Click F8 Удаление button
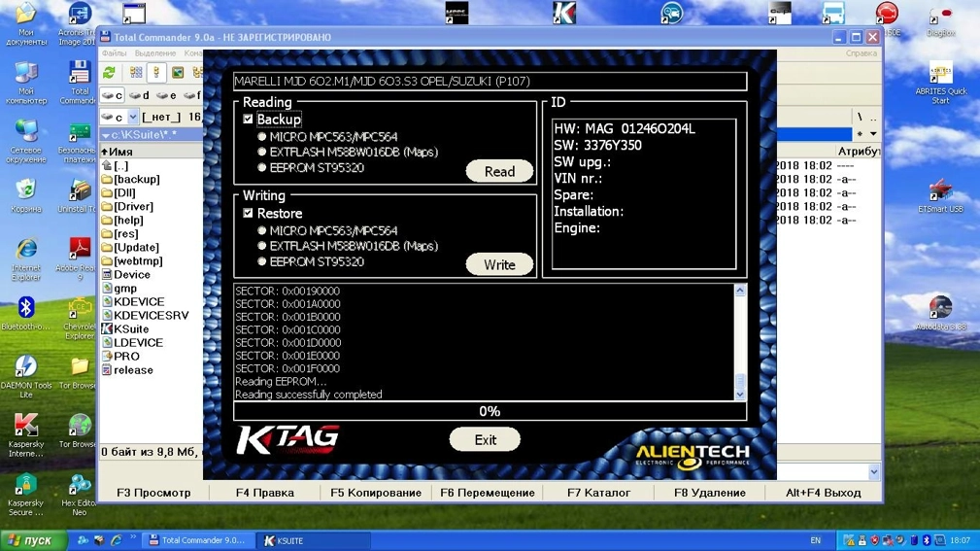Image resolution: width=980 pixels, height=551 pixels. [710, 493]
